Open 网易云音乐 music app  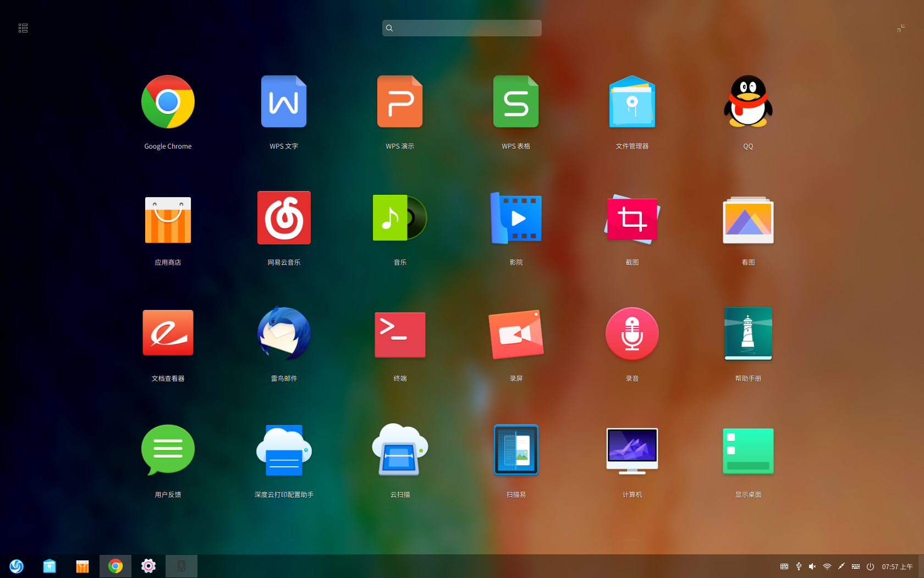pos(284,218)
